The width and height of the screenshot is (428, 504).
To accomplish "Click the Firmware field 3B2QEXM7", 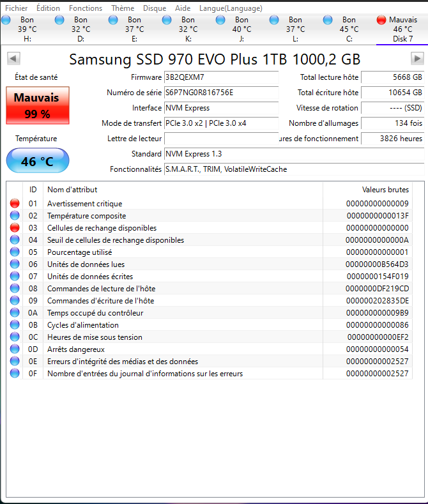I will 222,77.
